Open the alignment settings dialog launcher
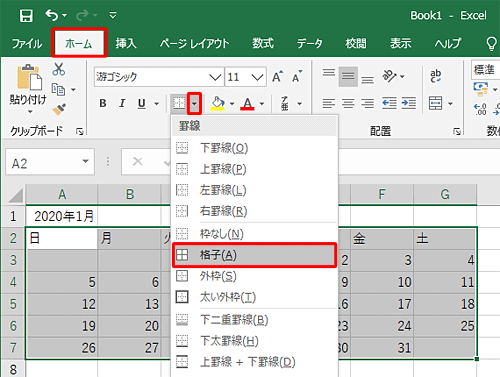Viewport: 500px width, 377px height. click(x=457, y=131)
